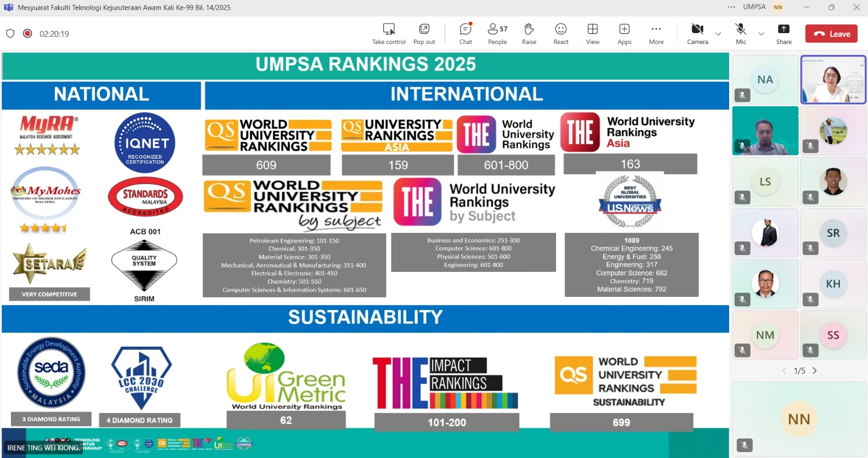Click UMPSA organization label in title bar
Image resolution: width=868 pixels, height=458 pixels.
(754, 7)
